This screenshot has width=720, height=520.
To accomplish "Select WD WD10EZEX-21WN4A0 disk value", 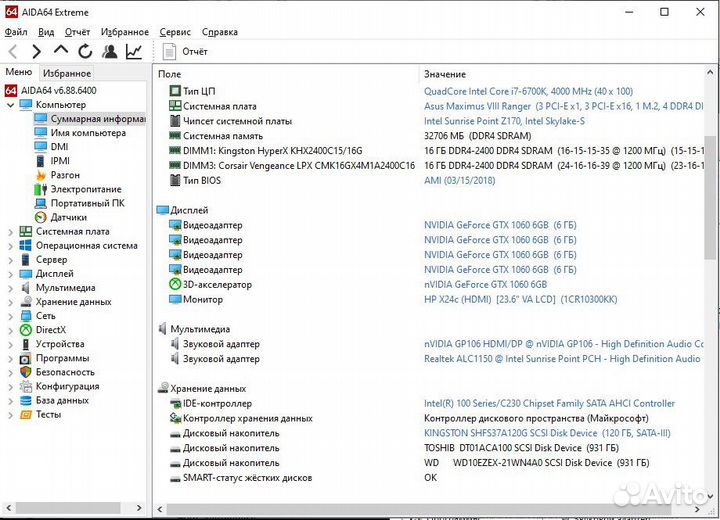I will click(536, 463).
